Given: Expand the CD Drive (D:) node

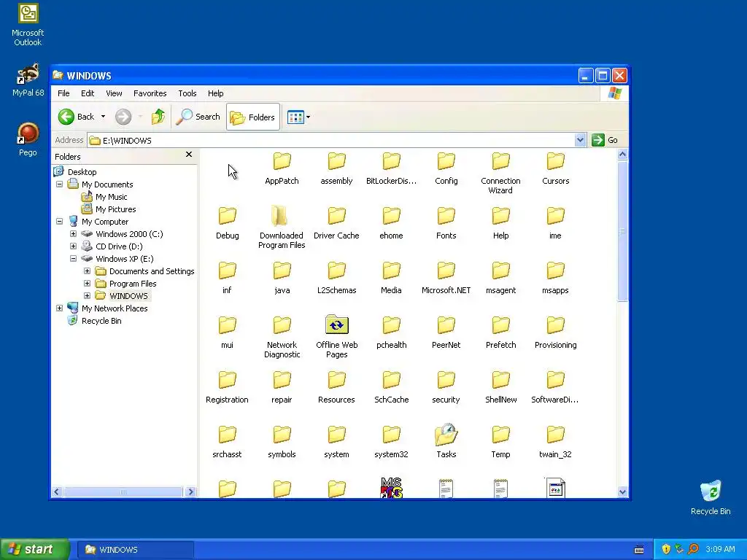Looking at the screenshot, I should (x=74, y=246).
